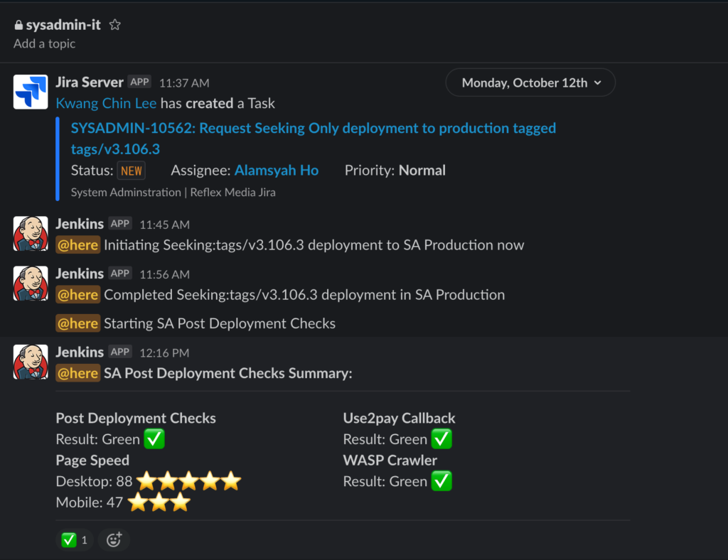Image resolution: width=728 pixels, height=560 pixels.
Task: Click @here mention in the Starting SA Post message
Action: click(x=78, y=323)
